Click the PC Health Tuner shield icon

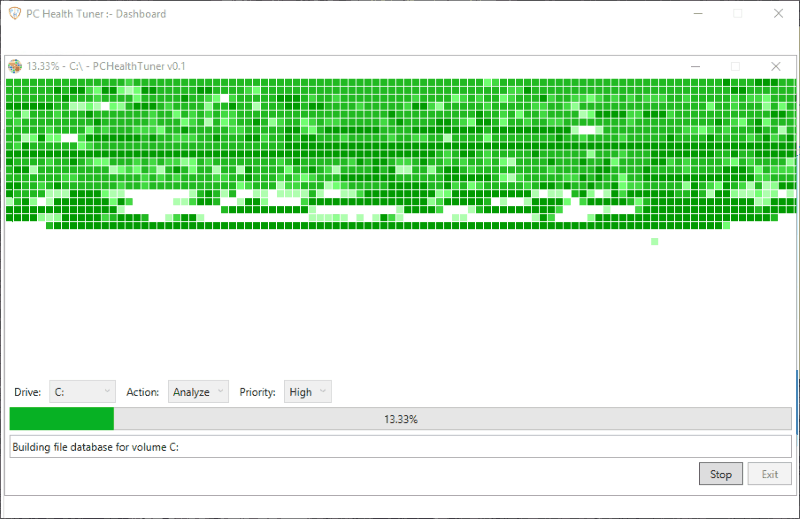click(15, 14)
